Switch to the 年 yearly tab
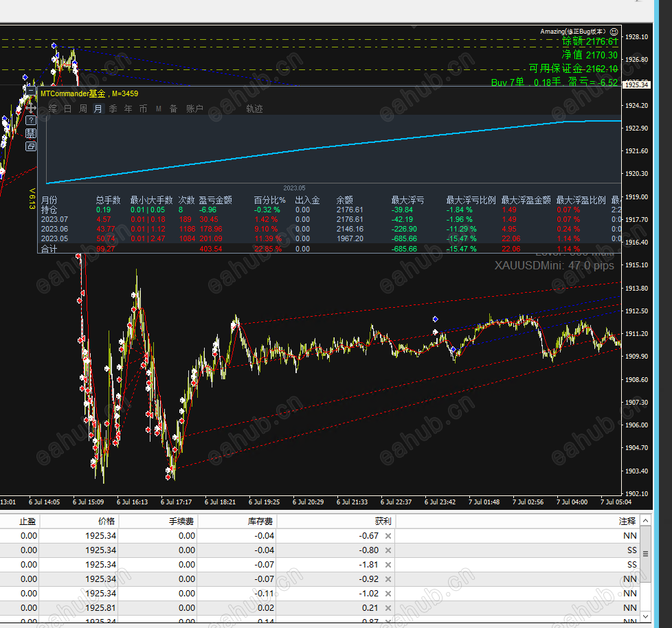Screen dimensions: 672x628 coord(128,109)
